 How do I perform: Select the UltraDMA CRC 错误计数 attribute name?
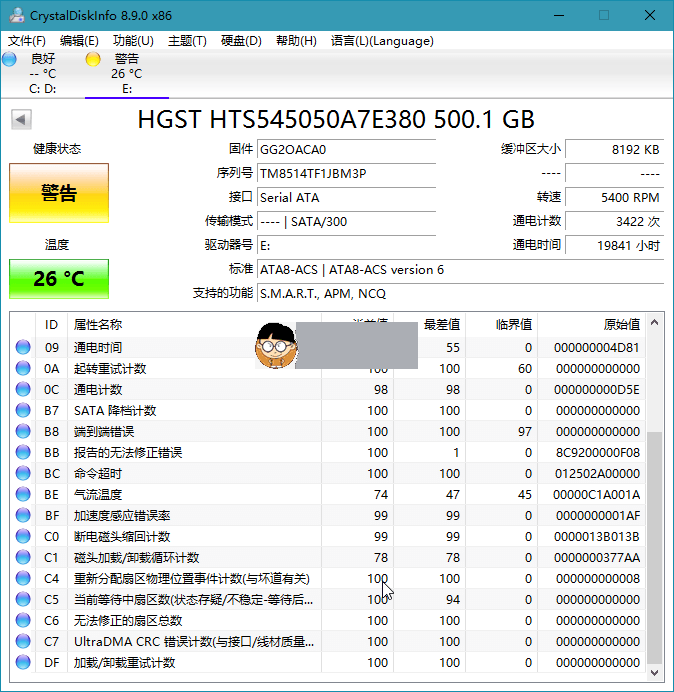point(194,641)
